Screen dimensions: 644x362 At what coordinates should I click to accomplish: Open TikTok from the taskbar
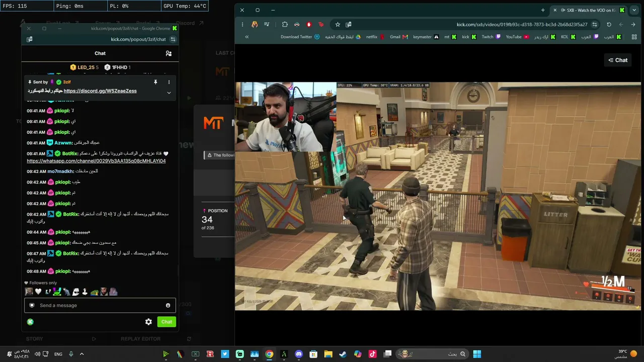click(372, 354)
